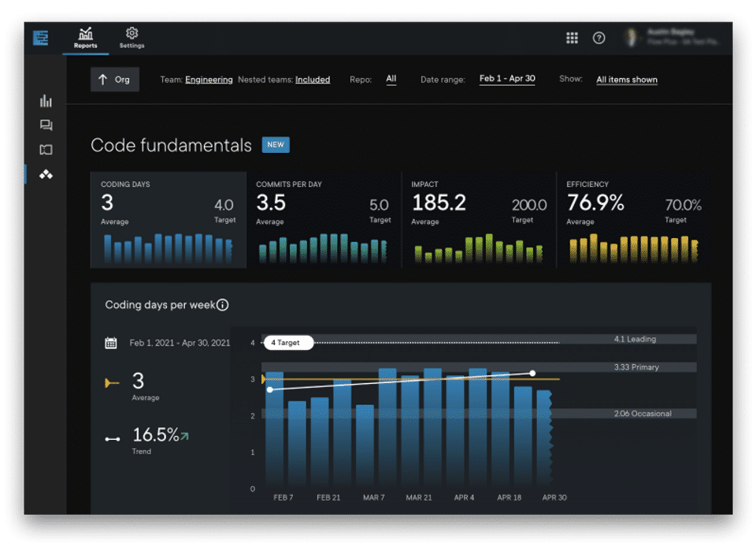This screenshot has width=756, height=547.
Task: Open the user profile avatar menu
Action: (631, 37)
